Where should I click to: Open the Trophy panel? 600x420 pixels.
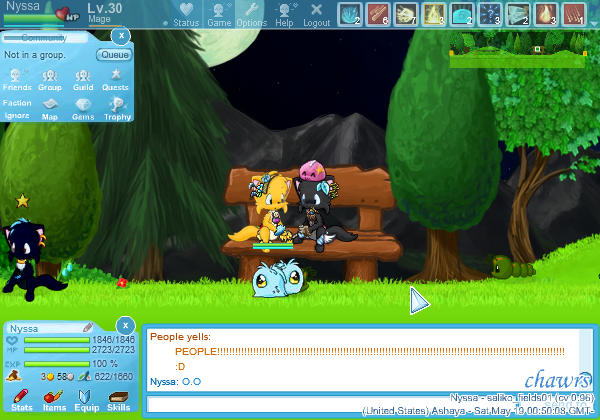tap(117, 109)
